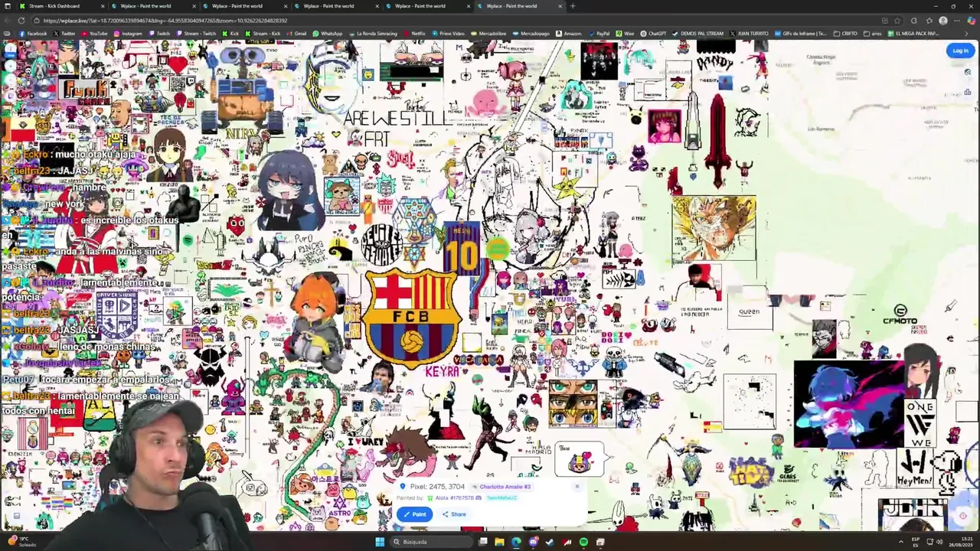Screen dimensions: 980x551
Task: Click the CFMOTO logo artwork
Action: [x=900, y=315]
